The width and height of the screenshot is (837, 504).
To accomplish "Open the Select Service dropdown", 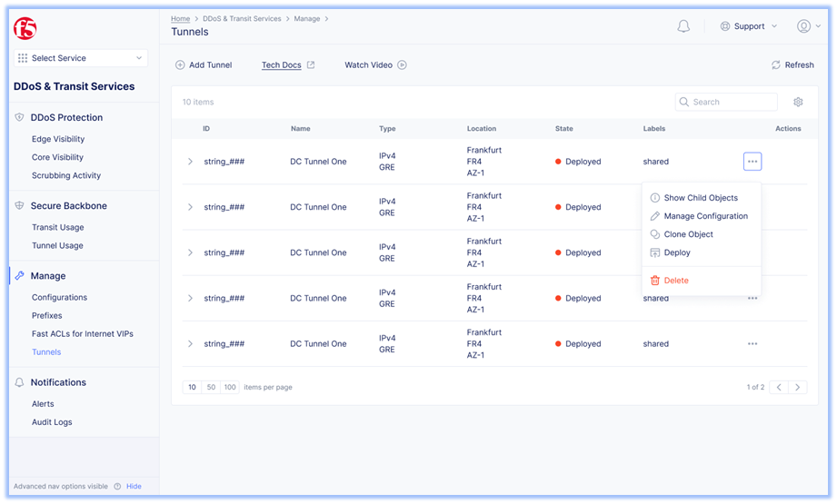I will (x=81, y=58).
